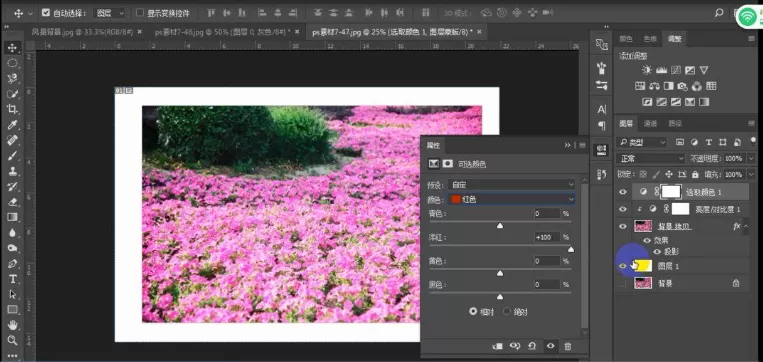Select the 绝对 radio button
Image resolution: width=763 pixels, height=362 pixels.
click(507, 311)
